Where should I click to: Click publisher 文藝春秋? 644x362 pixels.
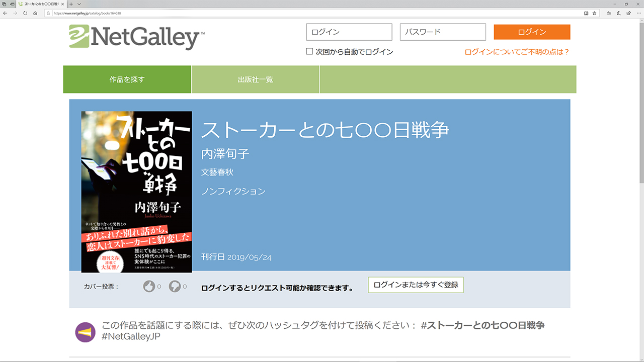(217, 172)
